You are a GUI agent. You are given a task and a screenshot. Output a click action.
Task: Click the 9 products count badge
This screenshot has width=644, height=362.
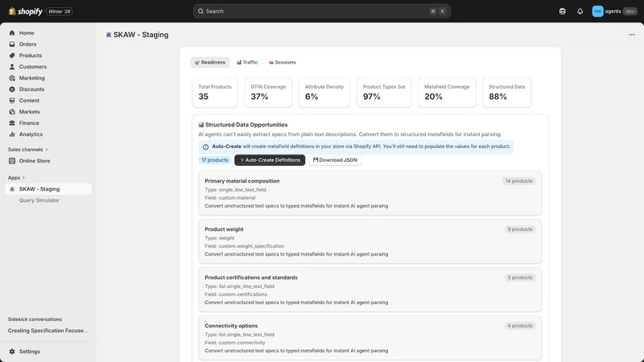(519, 229)
